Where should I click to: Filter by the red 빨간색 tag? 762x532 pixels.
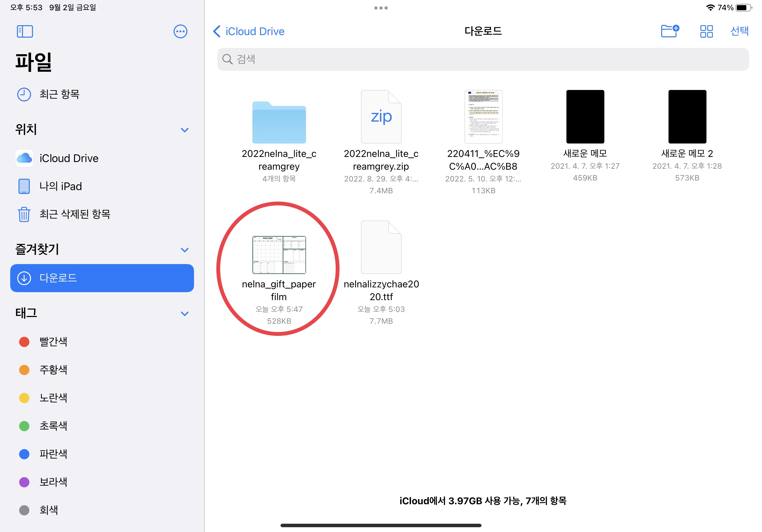pyautogui.click(x=53, y=342)
